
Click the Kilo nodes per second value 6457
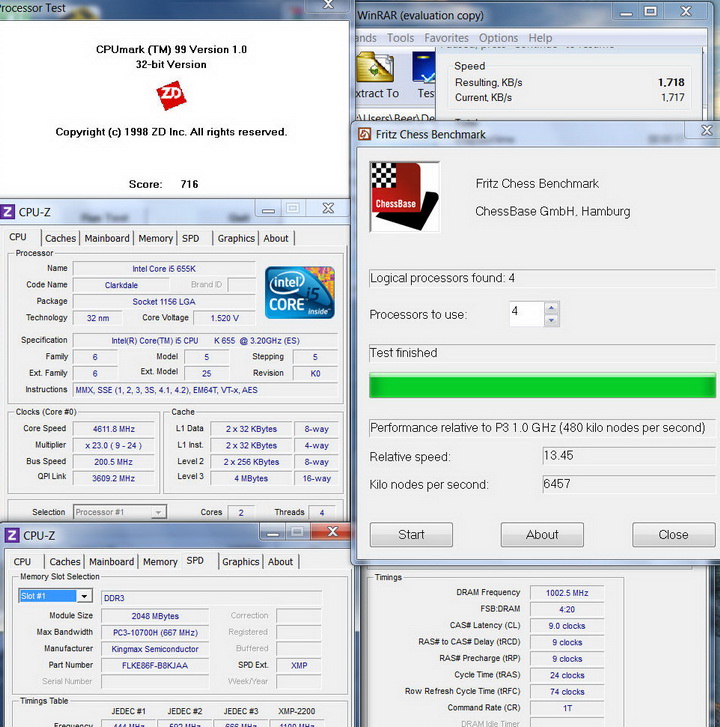[x=629, y=484]
